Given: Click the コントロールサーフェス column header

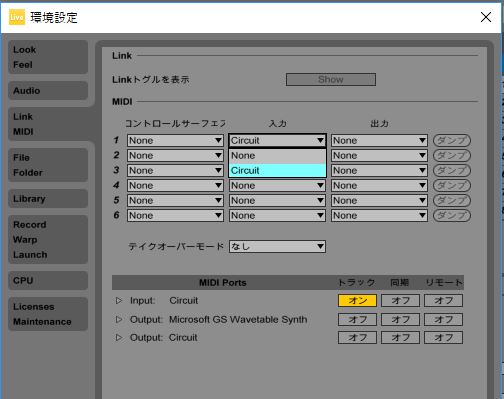Looking at the screenshot, I should click(175, 123).
